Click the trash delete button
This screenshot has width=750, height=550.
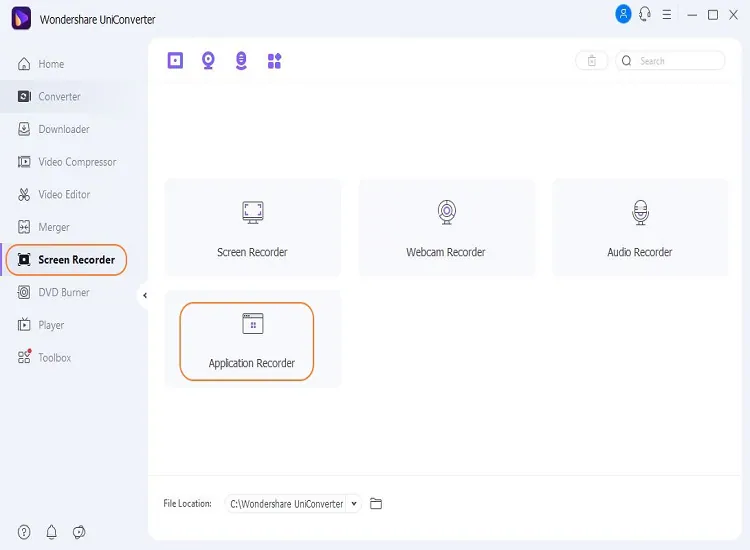pos(591,61)
